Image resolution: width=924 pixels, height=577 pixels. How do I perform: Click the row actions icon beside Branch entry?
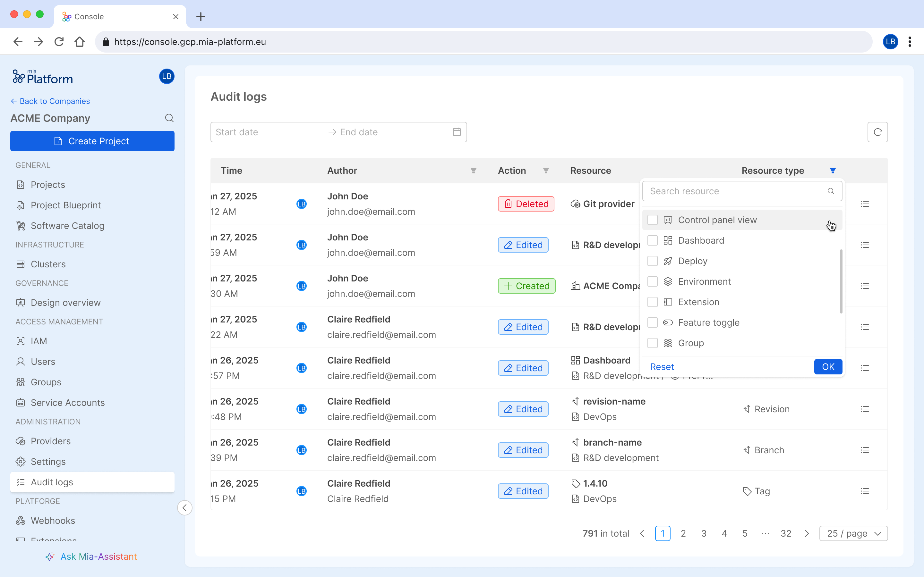865,450
